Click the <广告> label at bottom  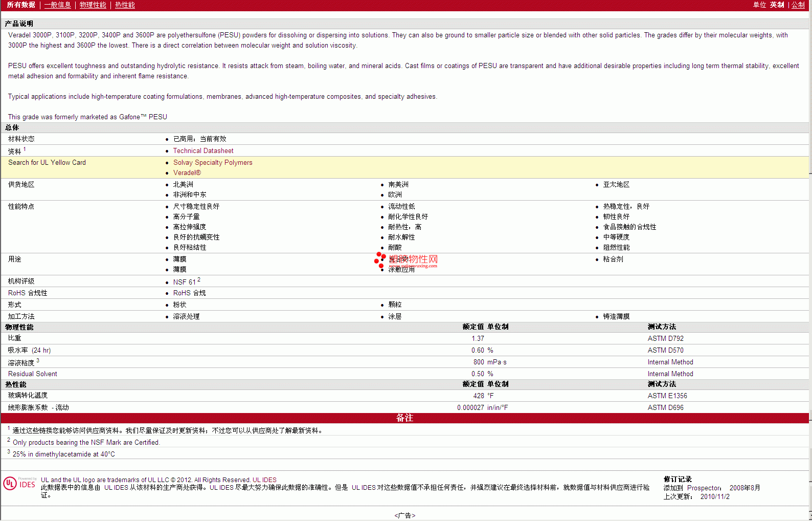pos(405,515)
